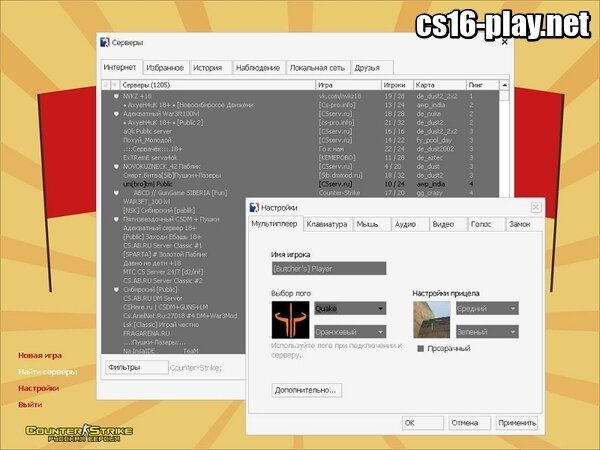Click the Применить button
The image size is (600, 450).
point(517,423)
